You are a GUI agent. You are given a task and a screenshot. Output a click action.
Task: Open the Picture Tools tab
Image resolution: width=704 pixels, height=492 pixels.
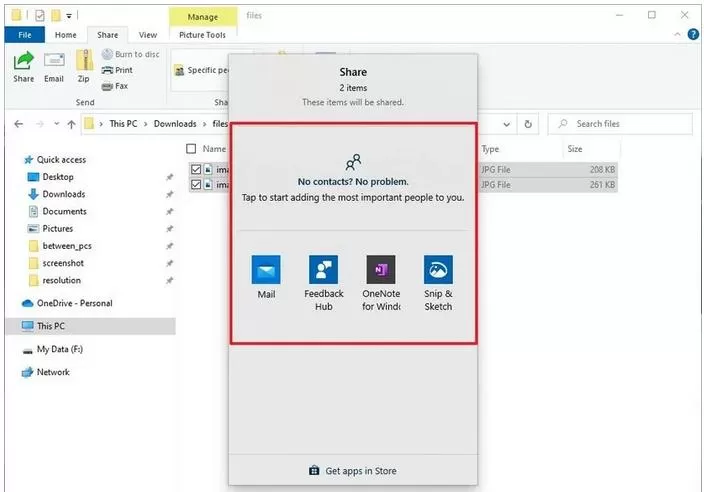202,35
